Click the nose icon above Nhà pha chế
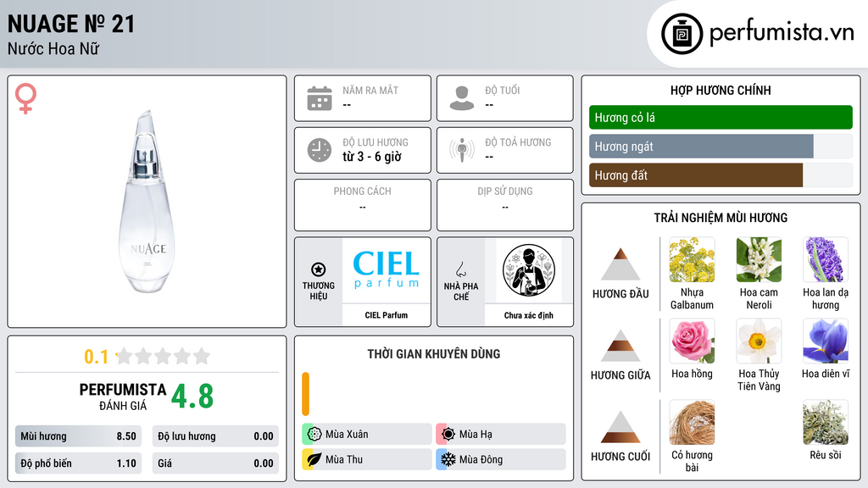 (x=460, y=269)
